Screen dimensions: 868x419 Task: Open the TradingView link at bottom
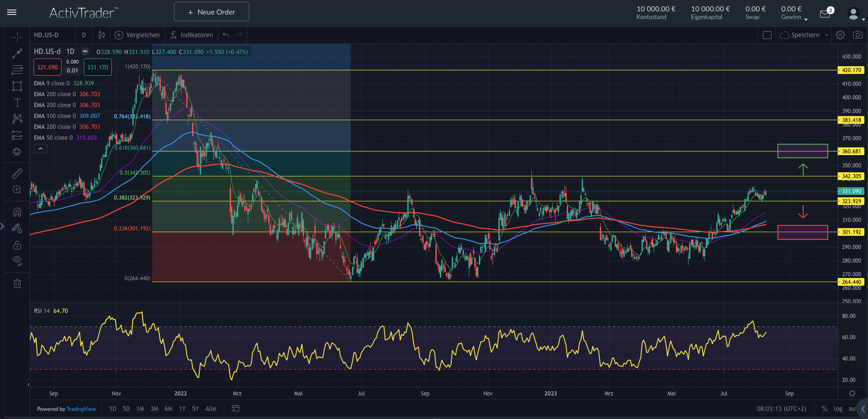pos(81,409)
